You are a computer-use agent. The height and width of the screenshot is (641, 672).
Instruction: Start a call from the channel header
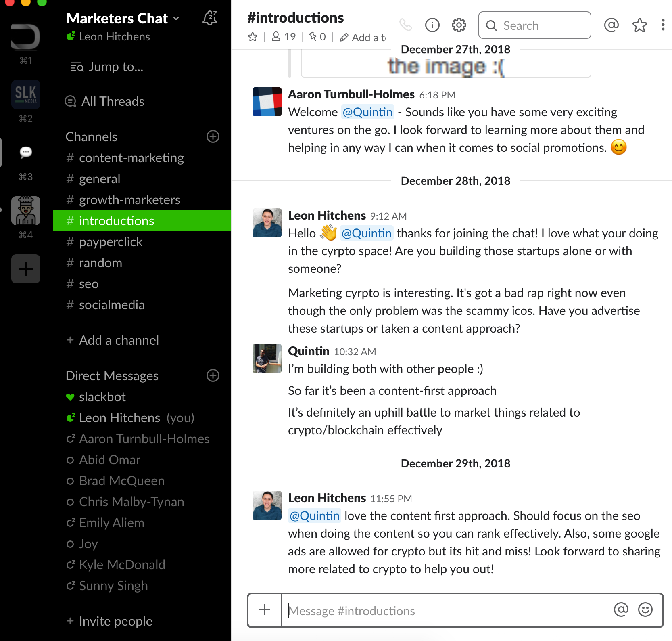[x=406, y=25]
